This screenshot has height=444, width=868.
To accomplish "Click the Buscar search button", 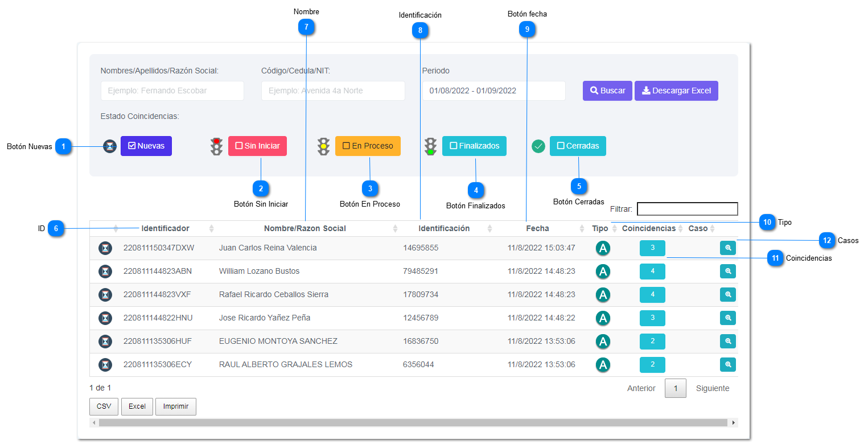I will point(607,91).
